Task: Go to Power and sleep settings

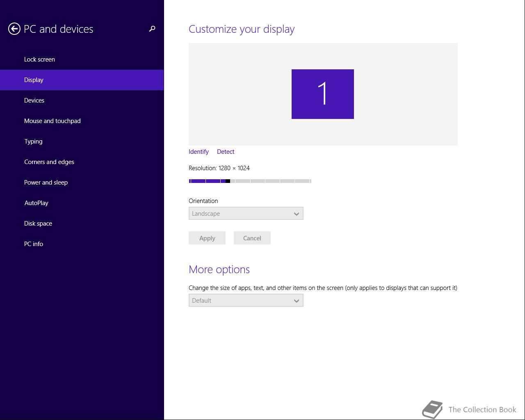Action: 82,183
